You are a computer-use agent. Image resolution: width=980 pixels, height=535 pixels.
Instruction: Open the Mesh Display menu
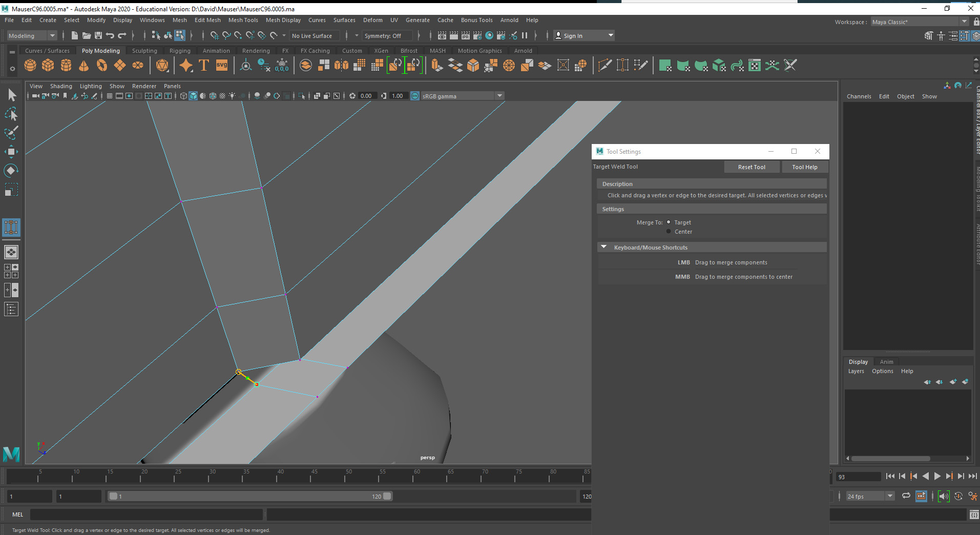click(283, 20)
